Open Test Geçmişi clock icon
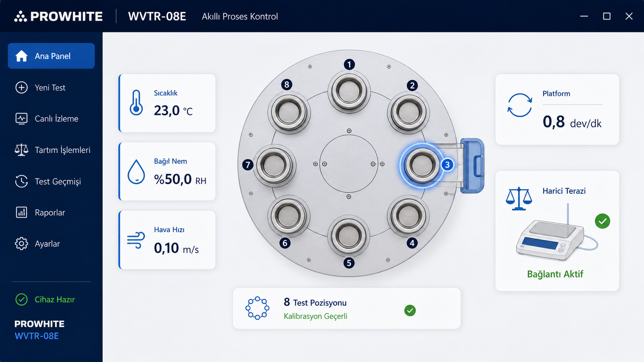Viewport: 644px width, 362px height. (22, 181)
